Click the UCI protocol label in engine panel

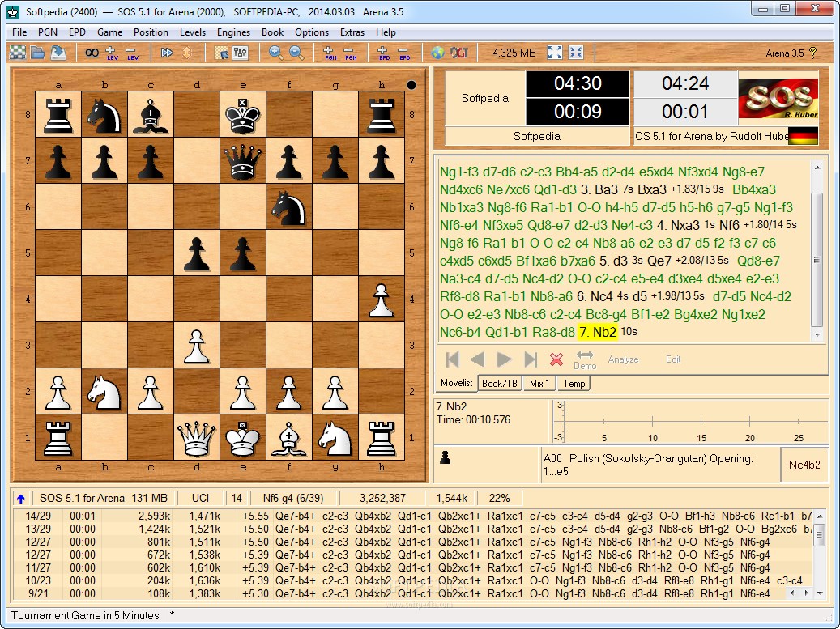(200, 499)
